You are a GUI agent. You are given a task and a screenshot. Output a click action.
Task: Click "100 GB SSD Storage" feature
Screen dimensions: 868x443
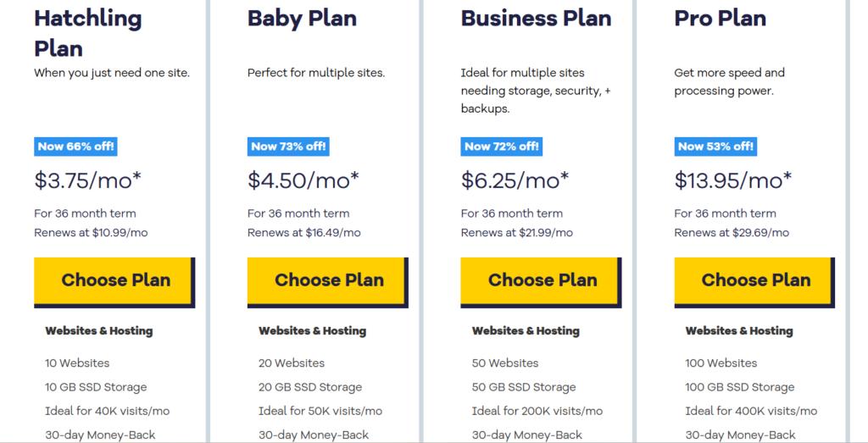pyautogui.click(x=740, y=387)
